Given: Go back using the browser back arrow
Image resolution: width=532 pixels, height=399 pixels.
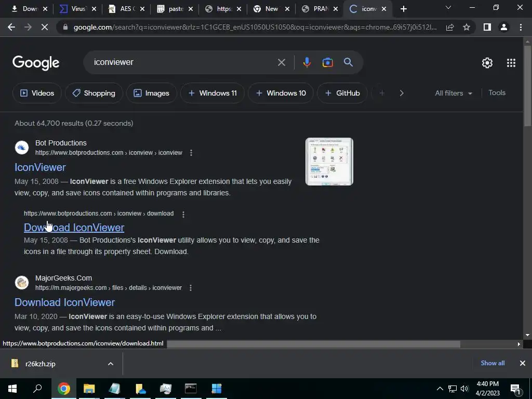Looking at the screenshot, I should click(x=11, y=27).
